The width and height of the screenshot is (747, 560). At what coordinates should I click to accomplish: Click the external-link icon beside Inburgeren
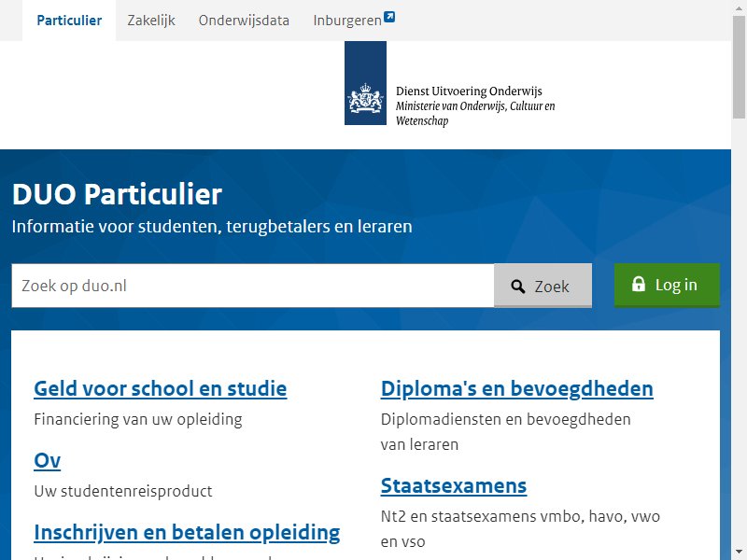tap(389, 17)
